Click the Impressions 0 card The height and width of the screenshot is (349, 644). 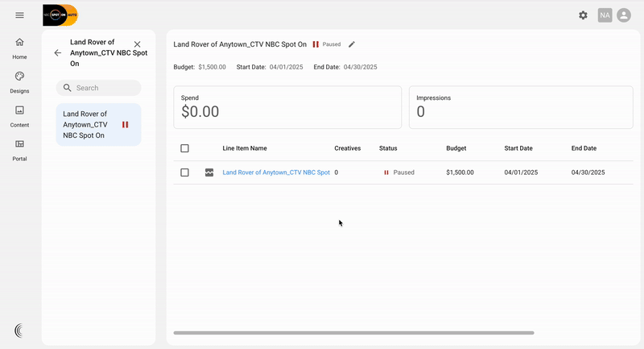521,107
